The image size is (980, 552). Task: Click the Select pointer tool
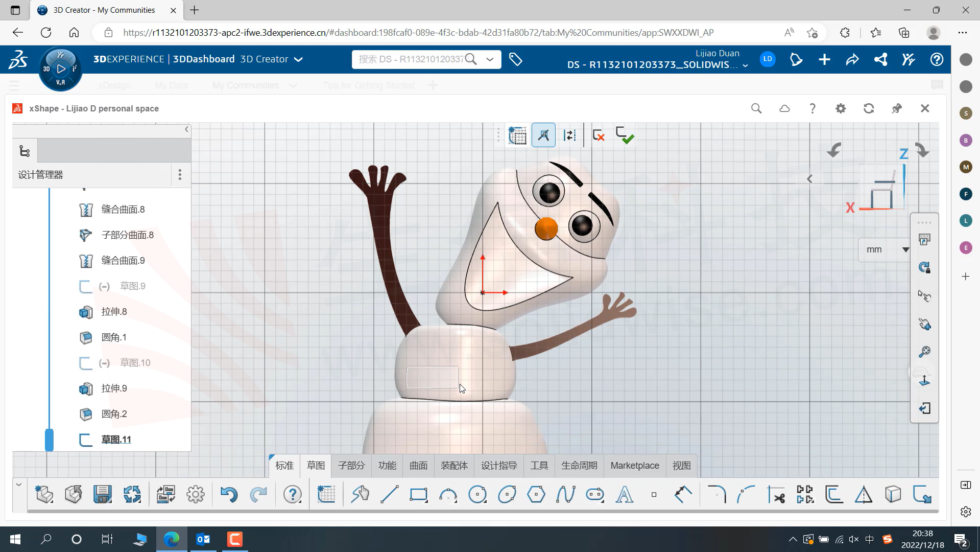[360, 494]
